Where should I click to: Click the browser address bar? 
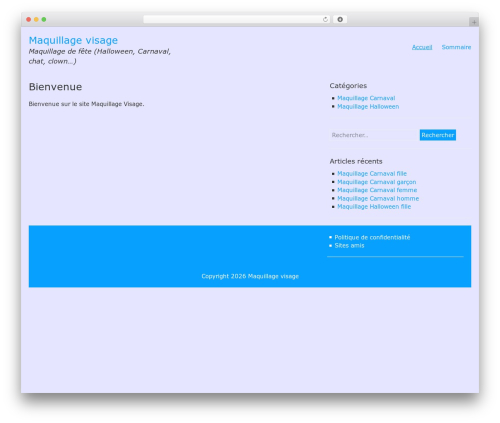(x=236, y=19)
